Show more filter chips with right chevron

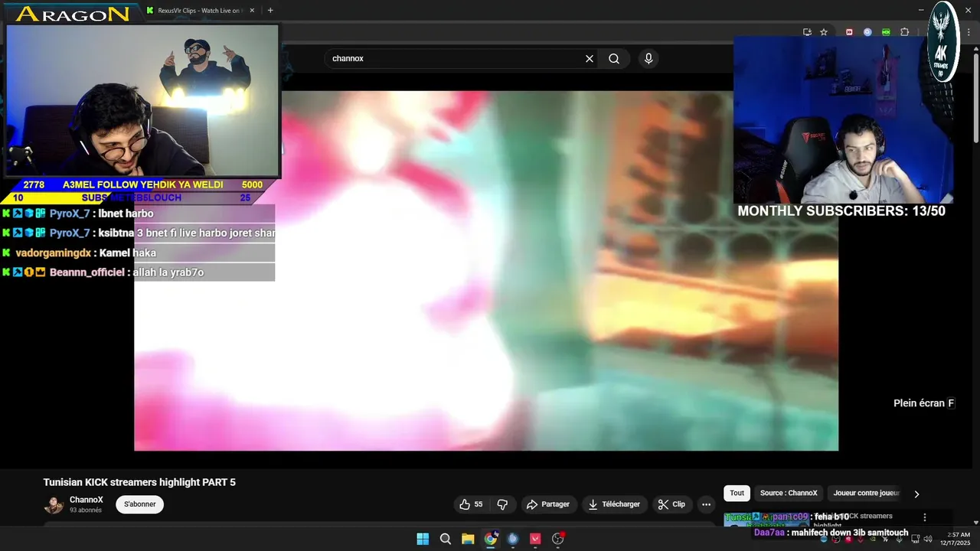click(916, 494)
